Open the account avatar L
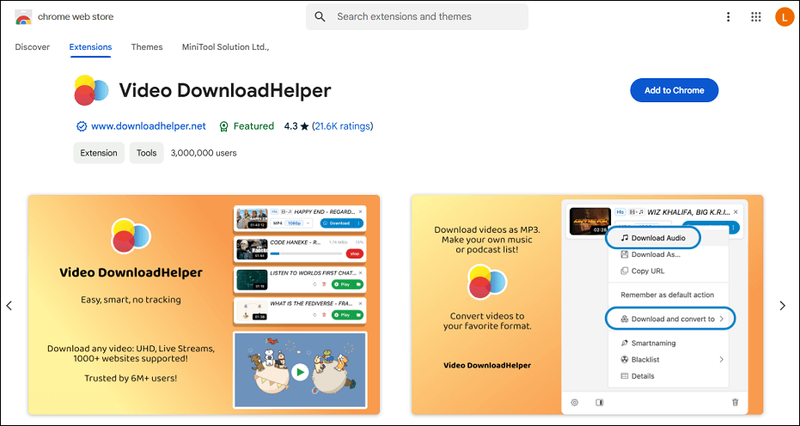 point(784,17)
